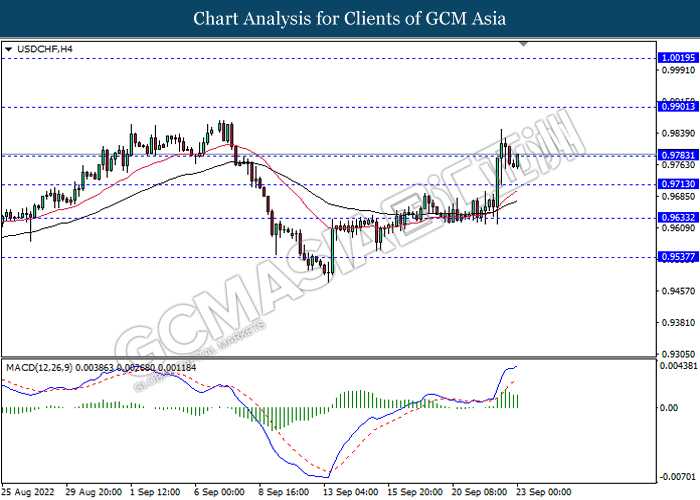Click the 8 Sep 16:00 time label
The image size is (700, 500).
[283, 492]
